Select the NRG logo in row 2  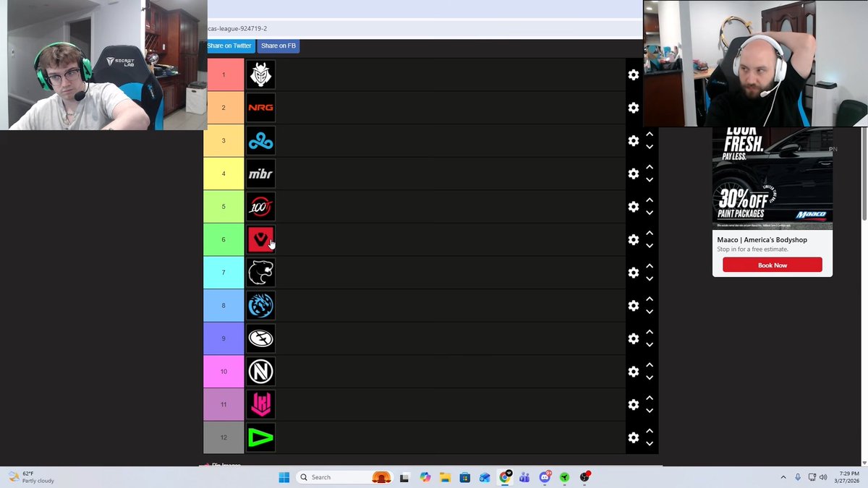coord(260,108)
